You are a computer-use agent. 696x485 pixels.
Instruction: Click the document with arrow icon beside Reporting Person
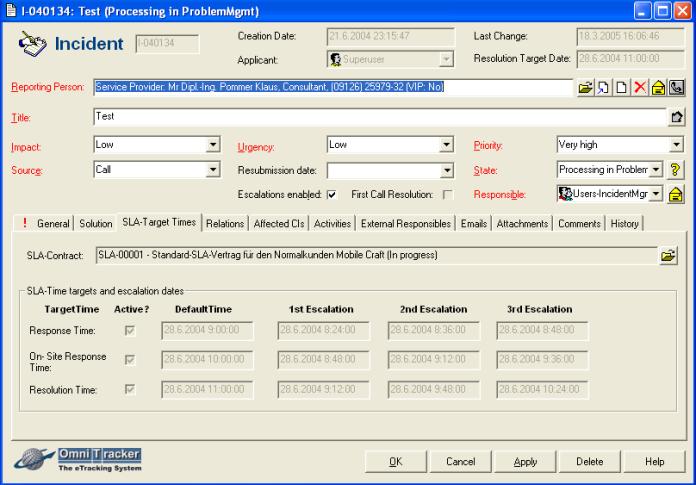pyautogui.click(x=603, y=88)
